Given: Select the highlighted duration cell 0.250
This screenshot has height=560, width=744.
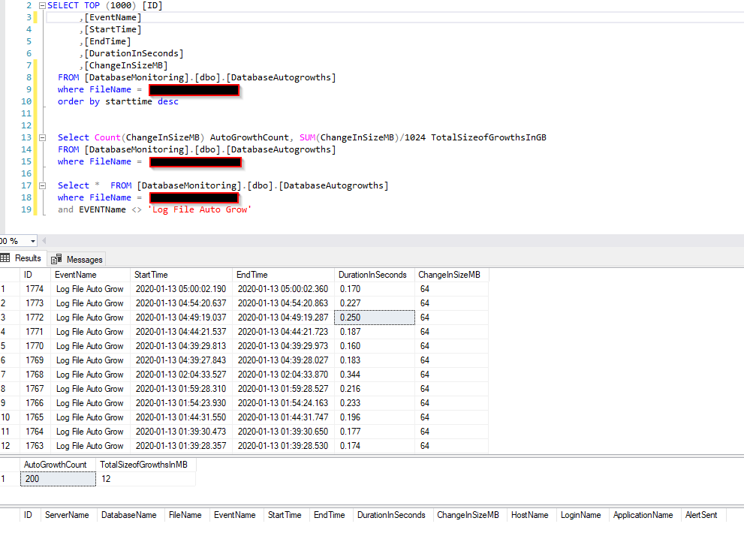Looking at the screenshot, I should 375,318.
